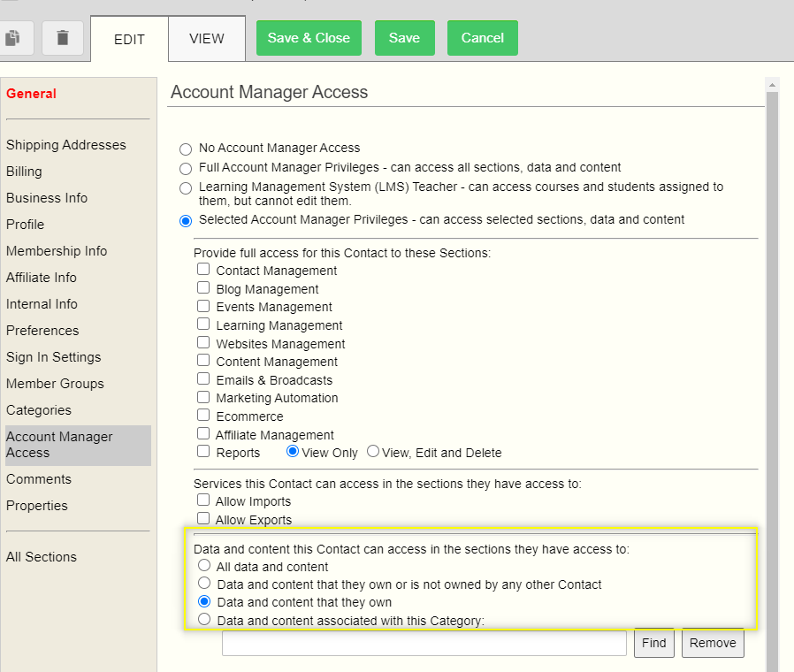Select data they own or unowned radio
This screenshot has width=794, height=672.
(x=204, y=583)
